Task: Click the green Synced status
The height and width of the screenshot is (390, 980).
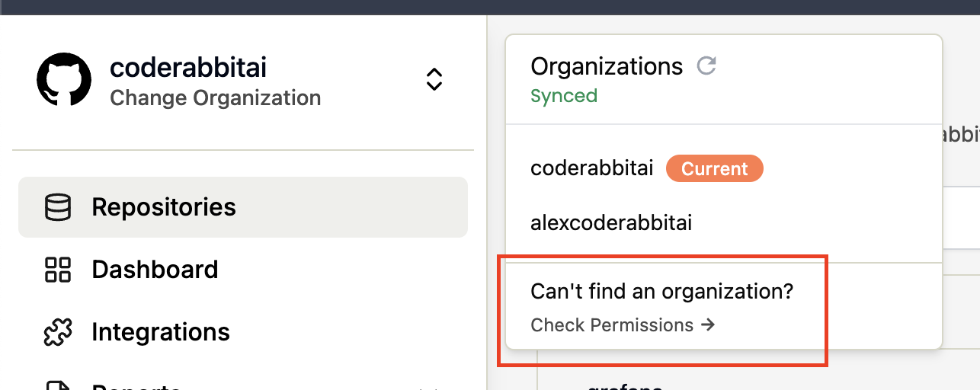Action: pyautogui.click(x=564, y=96)
